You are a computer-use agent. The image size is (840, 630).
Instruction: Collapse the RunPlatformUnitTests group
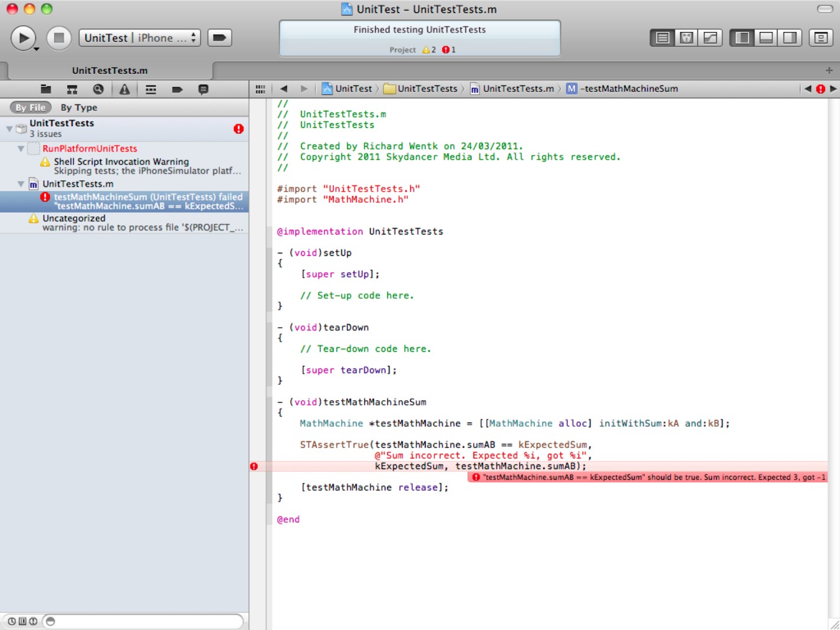coord(21,149)
